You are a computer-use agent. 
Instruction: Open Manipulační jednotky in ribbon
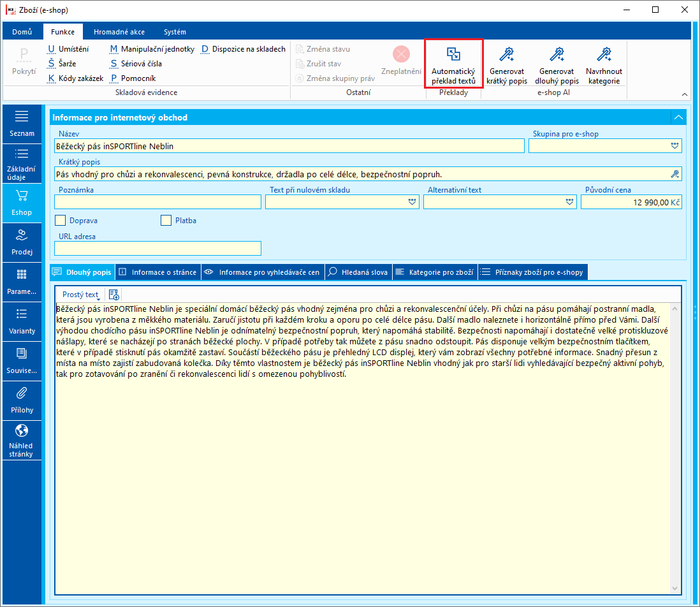click(152, 49)
